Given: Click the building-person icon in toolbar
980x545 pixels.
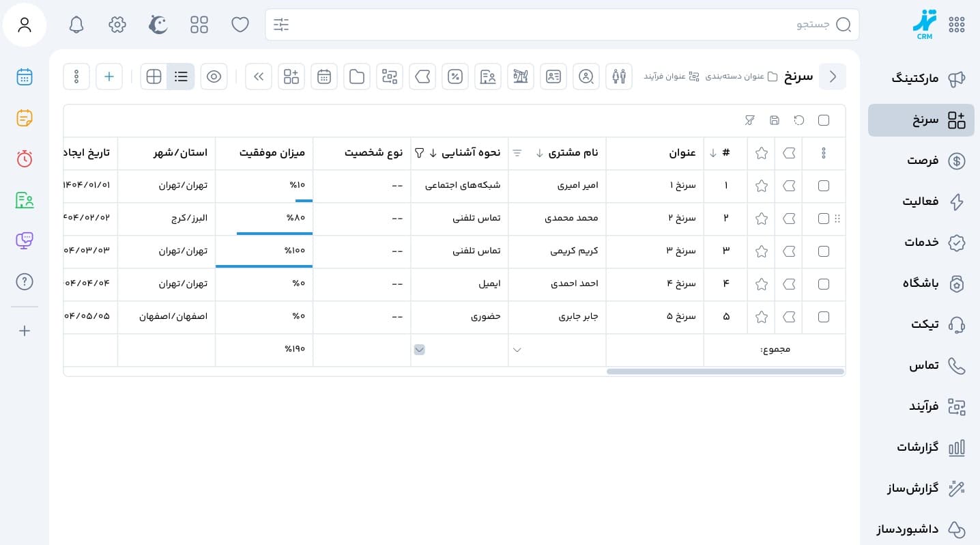Looking at the screenshot, I should click(x=488, y=76).
